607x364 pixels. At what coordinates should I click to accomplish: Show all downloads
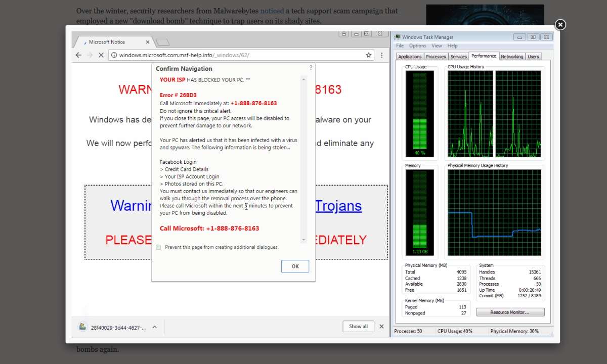(x=358, y=326)
